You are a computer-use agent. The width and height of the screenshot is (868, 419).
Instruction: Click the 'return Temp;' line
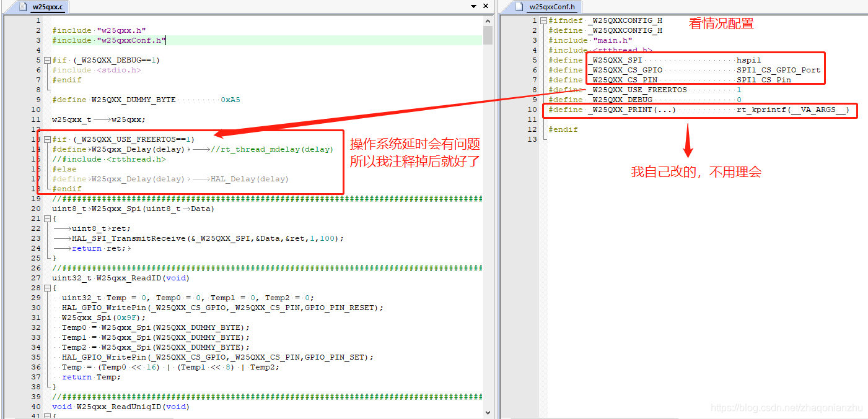(x=91, y=377)
